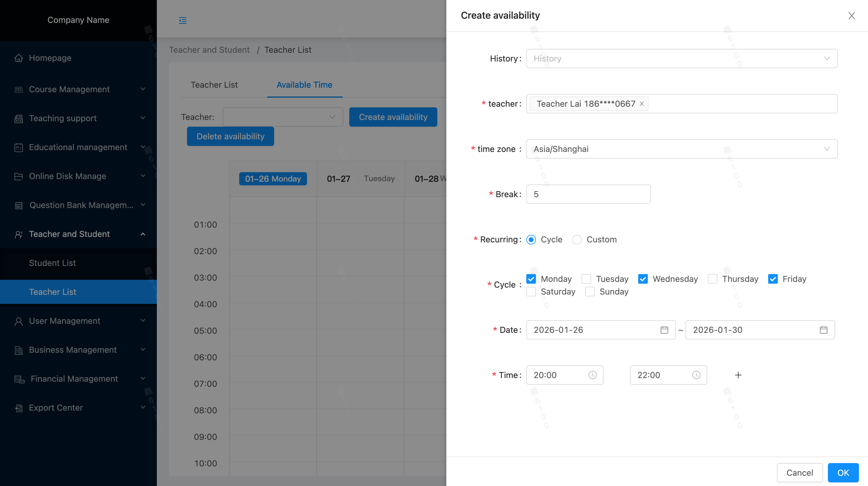Switch to the Teacher List tab
The width and height of the screenshot is (868, 486).
(x=214, y=85)
